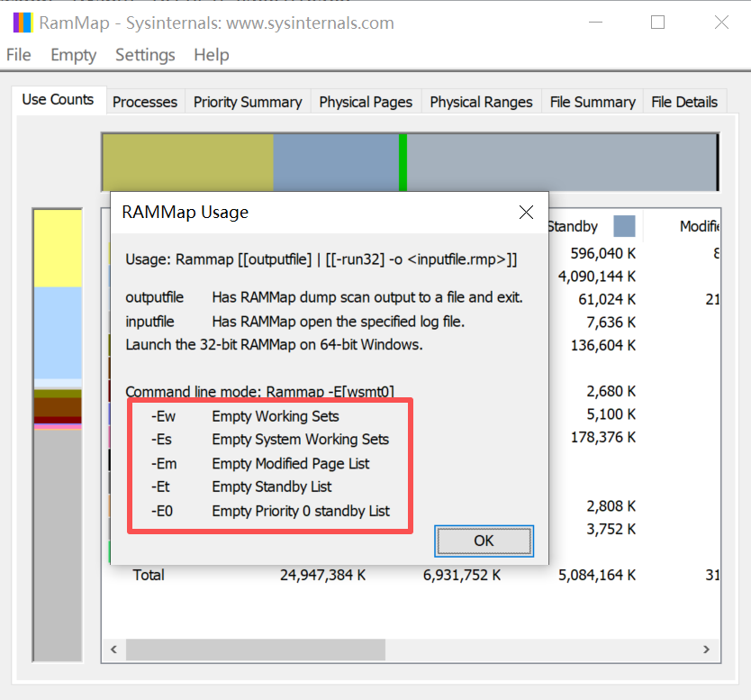Click the 6,931,752 K total value

pyautogui.click(x=462, y=575)
